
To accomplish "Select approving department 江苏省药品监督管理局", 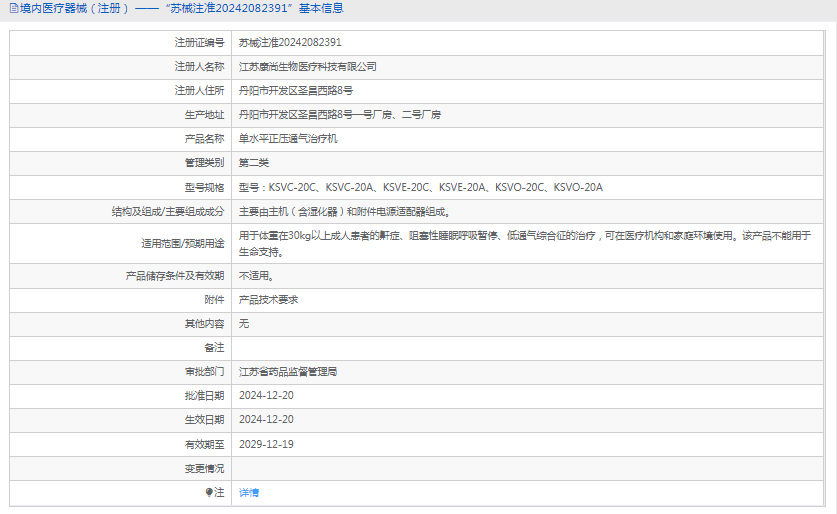I will pyautogui.click(x=288, y=372).
